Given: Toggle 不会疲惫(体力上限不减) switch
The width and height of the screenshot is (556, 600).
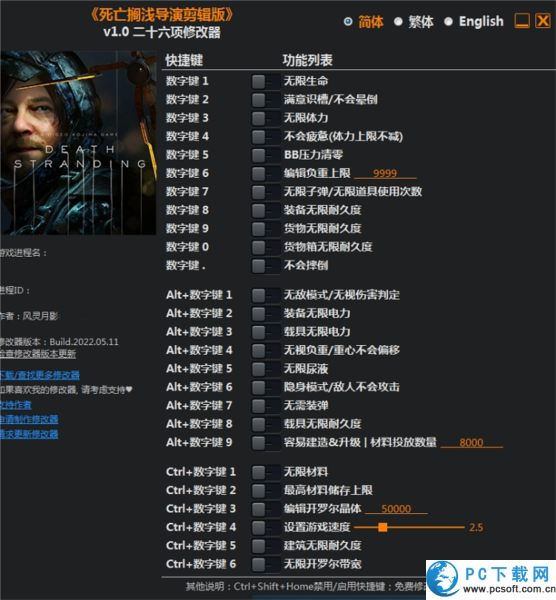Looking at the screenshot, I should pos(265,137).
